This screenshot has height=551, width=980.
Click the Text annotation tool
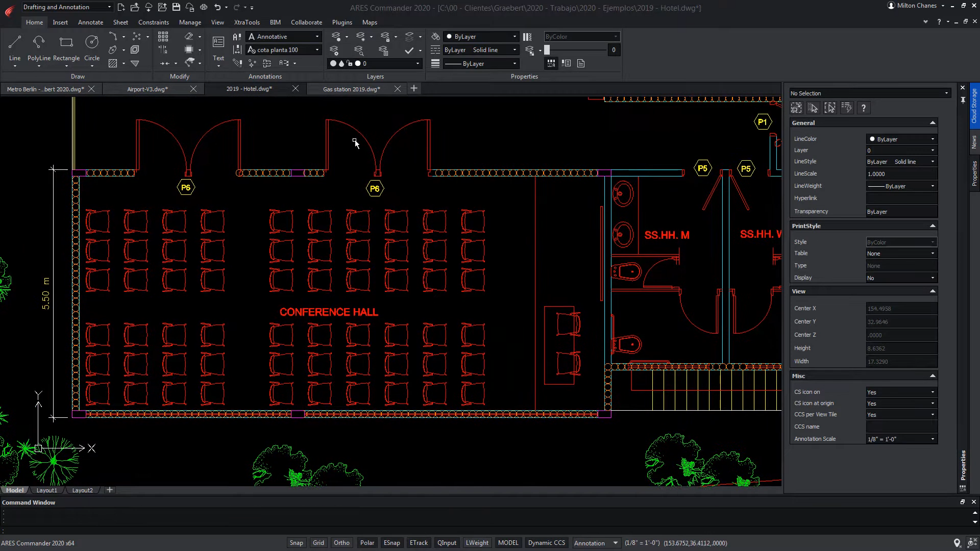pyautogui.click(x=218, y=48)
